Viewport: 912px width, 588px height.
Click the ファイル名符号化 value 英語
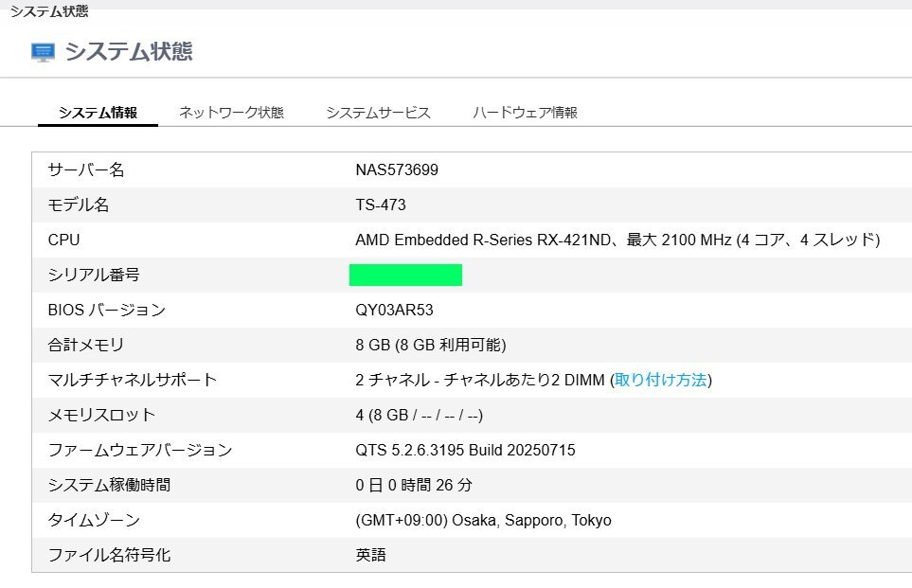tap(370, 555)
